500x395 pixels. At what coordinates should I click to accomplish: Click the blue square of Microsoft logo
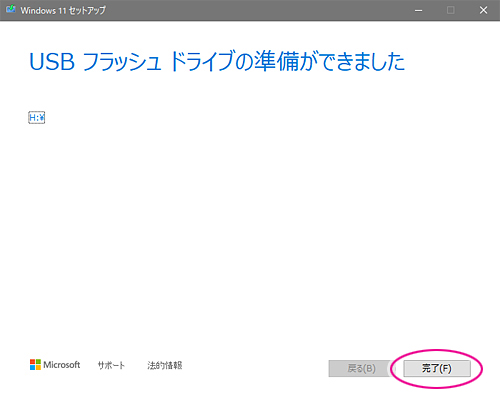32,367
